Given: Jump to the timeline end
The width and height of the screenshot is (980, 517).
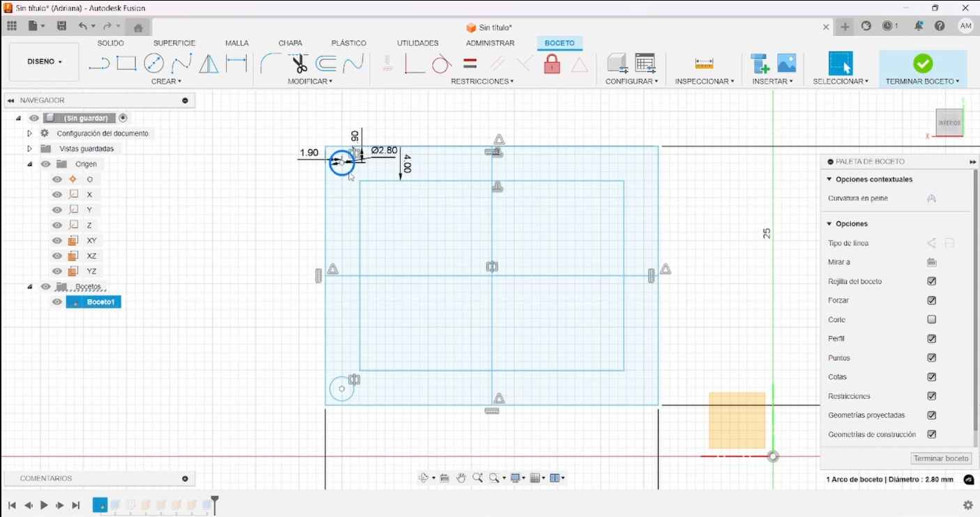Looking at the screenshot, I should 76,505.
